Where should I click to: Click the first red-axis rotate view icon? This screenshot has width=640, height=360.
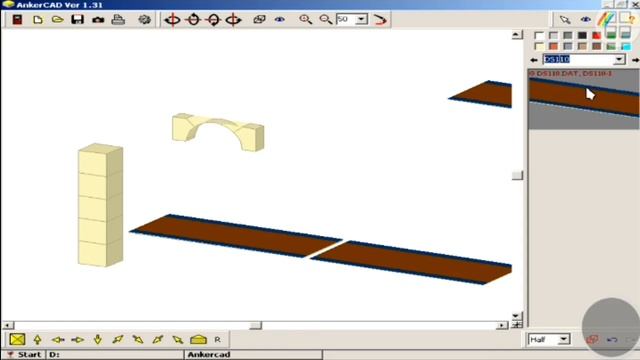click(172, 19)
